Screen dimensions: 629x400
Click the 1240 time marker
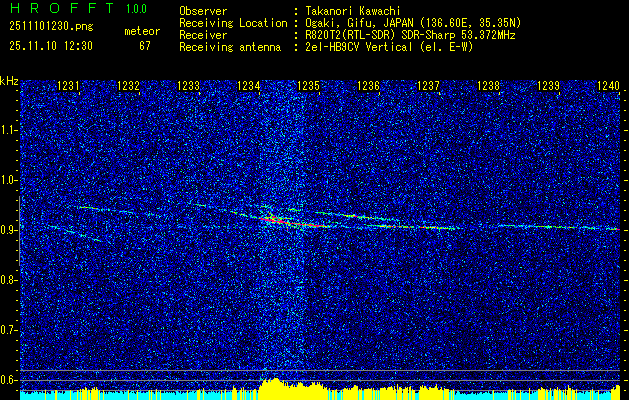609,86
